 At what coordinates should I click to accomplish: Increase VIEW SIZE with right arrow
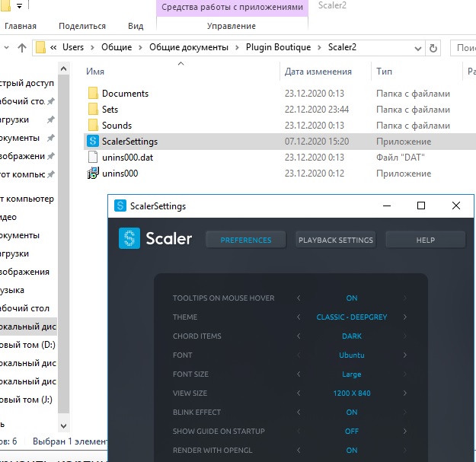tap(404, 393)
